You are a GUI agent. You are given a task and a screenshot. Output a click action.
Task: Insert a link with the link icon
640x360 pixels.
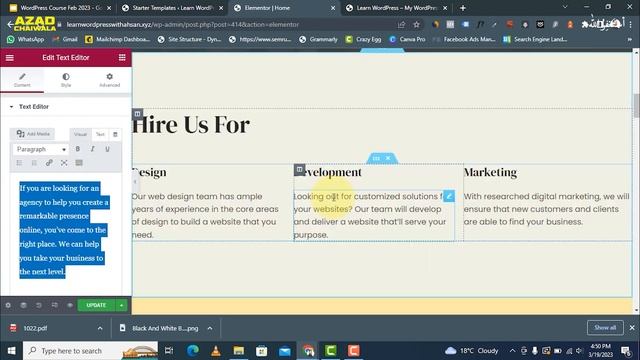[49, 163]
